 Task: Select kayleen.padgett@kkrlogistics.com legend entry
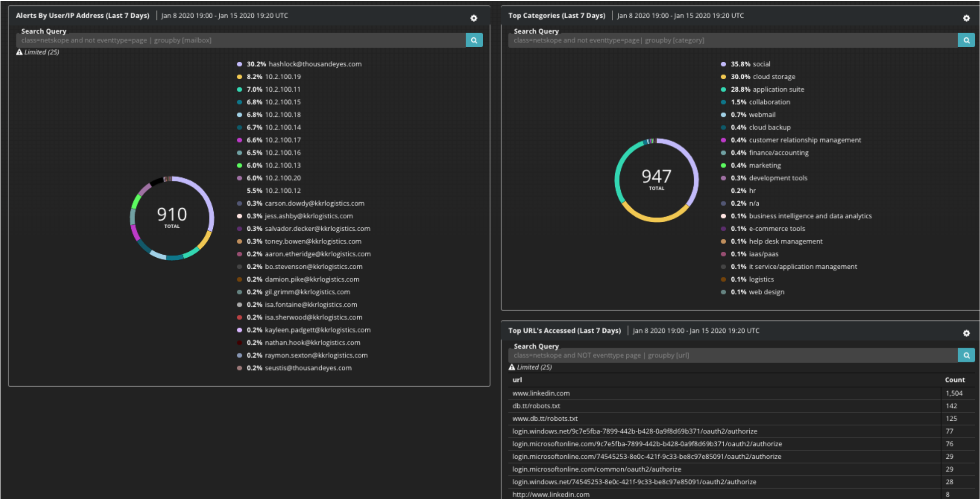(x=304, y=330)
